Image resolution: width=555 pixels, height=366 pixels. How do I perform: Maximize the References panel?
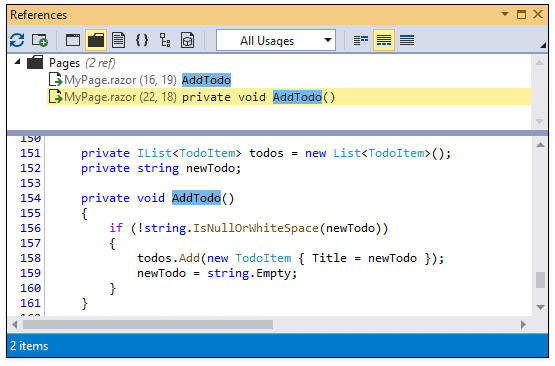coord(521,15)
